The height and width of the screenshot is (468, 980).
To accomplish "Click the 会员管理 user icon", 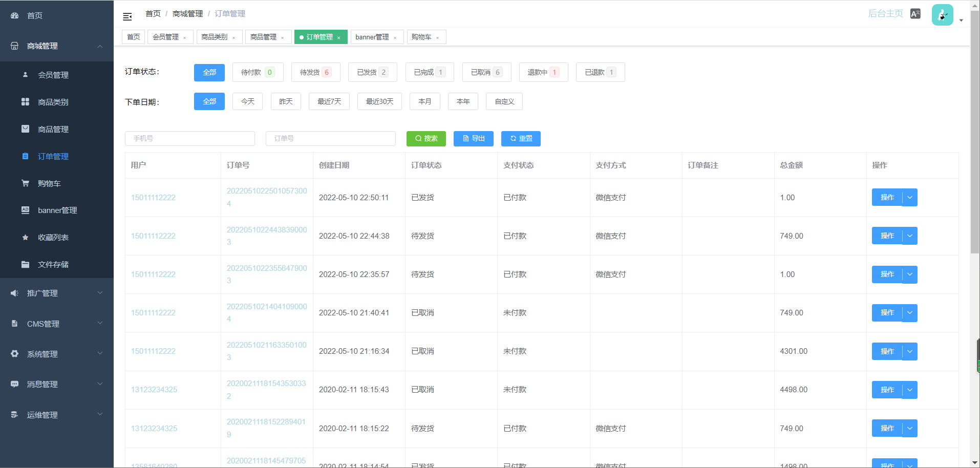I will 26,74.
